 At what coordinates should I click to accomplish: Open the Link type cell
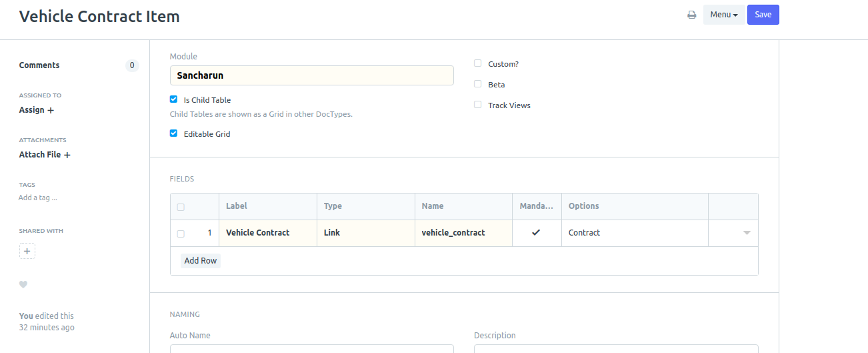(366, 233)
